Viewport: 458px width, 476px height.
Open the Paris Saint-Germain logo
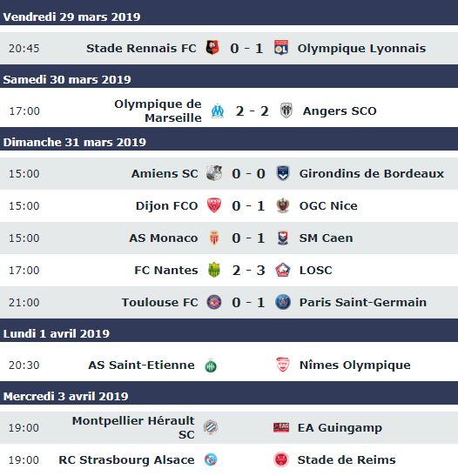283,302
